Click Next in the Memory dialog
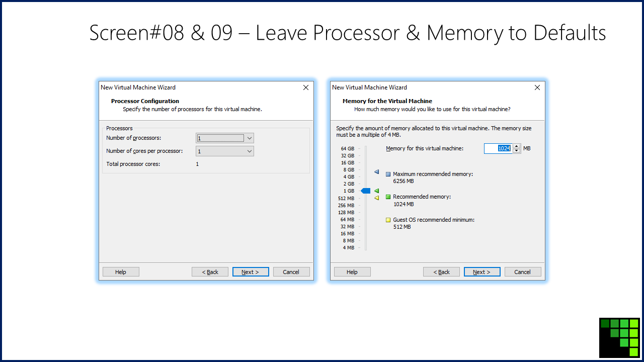The image size is (644, 362). pos(482,272)
